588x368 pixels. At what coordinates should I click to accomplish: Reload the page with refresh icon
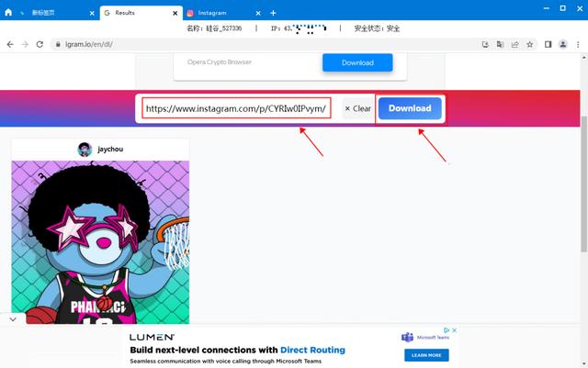[x=40, y=44]
